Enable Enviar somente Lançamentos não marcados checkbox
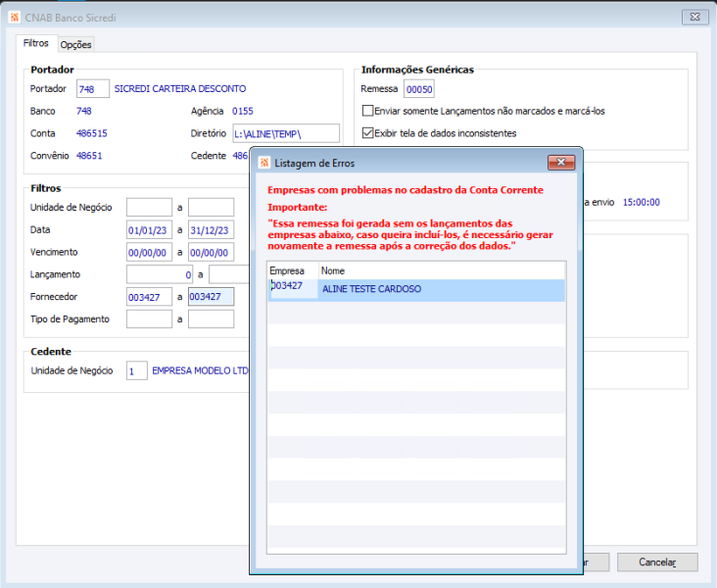 [368, 111]
